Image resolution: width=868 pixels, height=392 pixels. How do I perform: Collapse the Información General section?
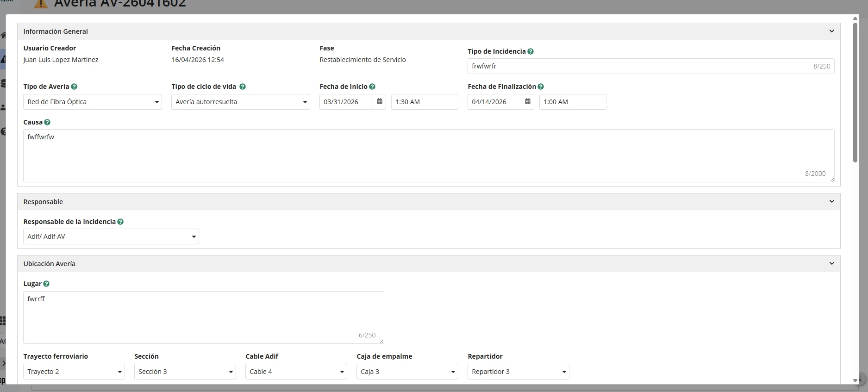point(832,31)
